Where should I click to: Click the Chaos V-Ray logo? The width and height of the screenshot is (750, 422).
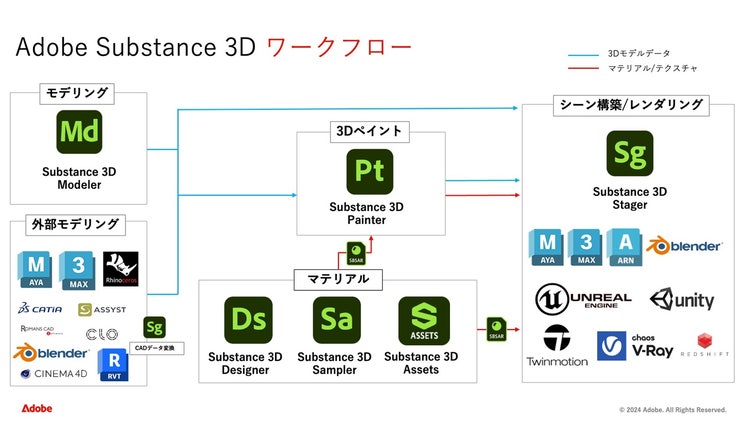tap(635, 346)
